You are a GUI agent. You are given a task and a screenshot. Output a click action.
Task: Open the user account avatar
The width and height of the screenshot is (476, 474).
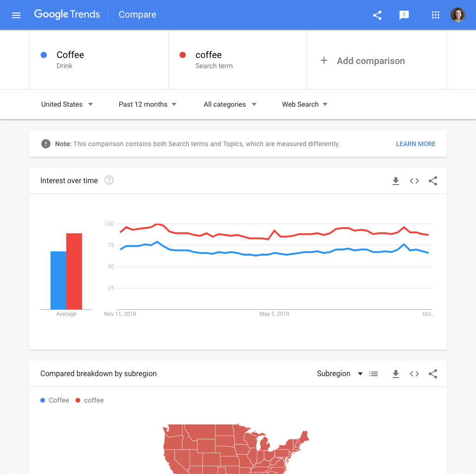tap(457, 15)
